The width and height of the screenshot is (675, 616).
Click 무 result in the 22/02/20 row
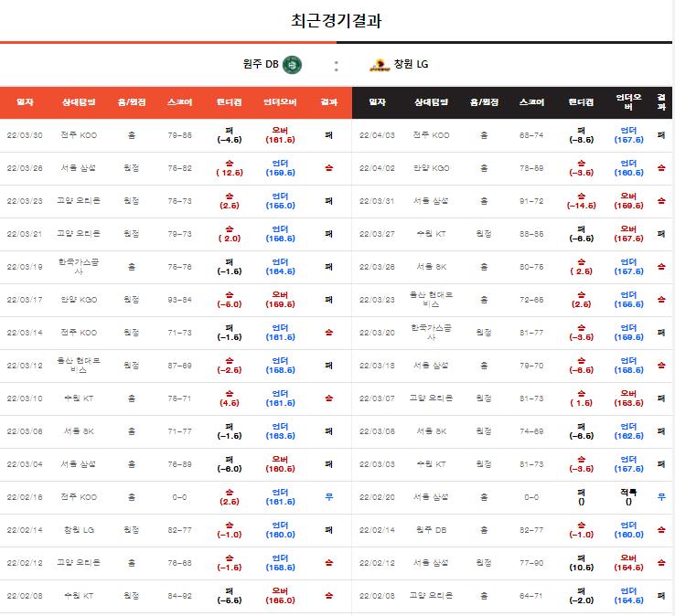(x=661, y=497)
